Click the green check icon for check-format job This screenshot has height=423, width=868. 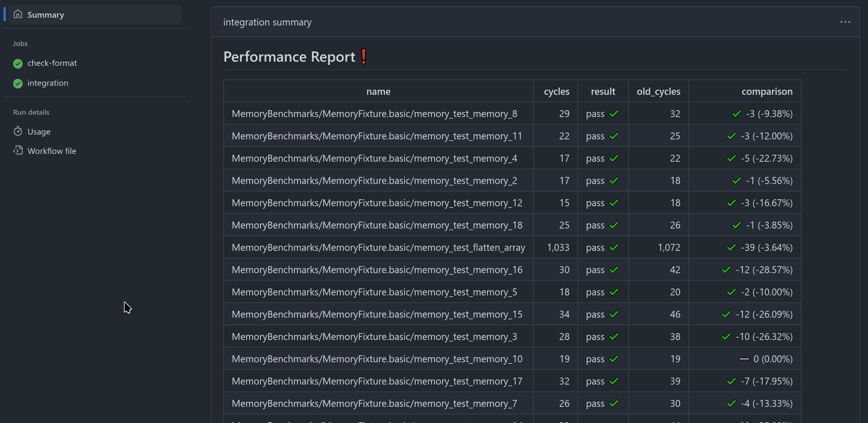pos(17,63)
